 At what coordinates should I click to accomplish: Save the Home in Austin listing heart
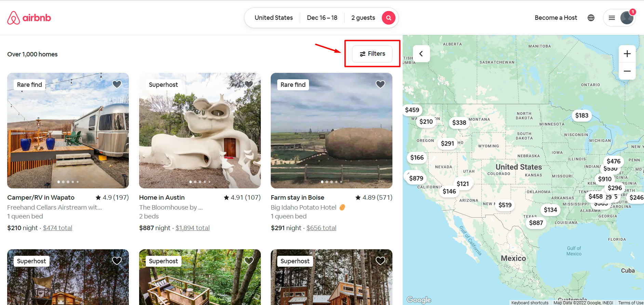click(249, 84)
